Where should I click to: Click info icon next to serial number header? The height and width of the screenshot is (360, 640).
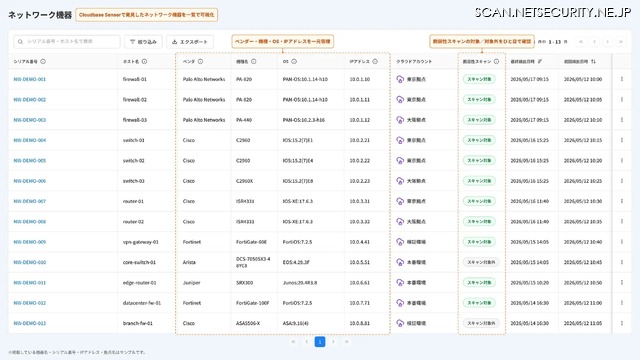43,62
